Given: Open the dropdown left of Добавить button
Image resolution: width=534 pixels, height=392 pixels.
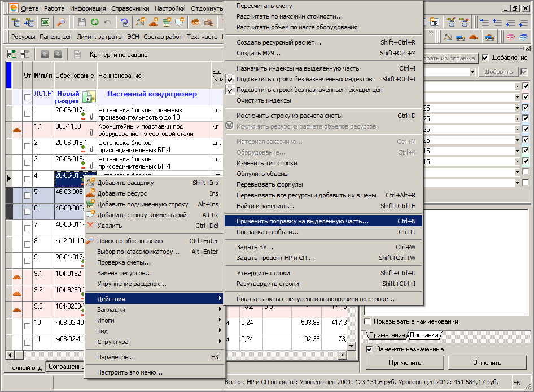Looking at the screenshot, I should coord(472,72).
